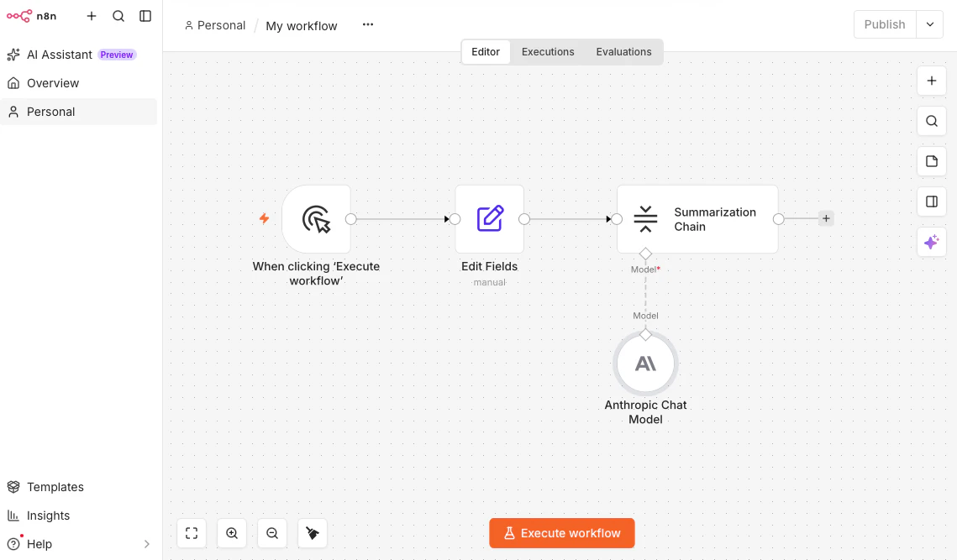957x560 pixels.
Task: Select the Summarization Chain node
Action: (697, 219)
